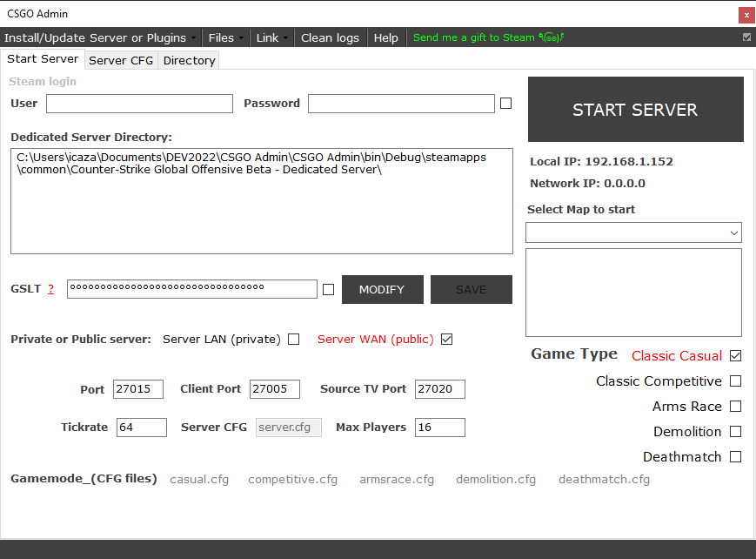Click the Max Players field showing 16
This screenshot has height=559, width=756.
(x=439, y=428)
